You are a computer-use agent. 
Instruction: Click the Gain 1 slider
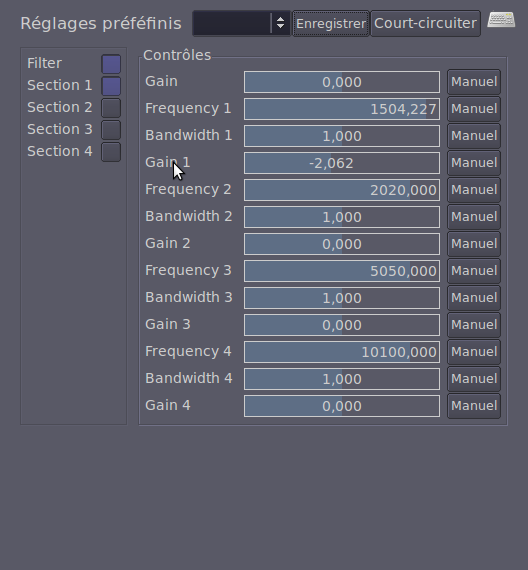point(342,163)
